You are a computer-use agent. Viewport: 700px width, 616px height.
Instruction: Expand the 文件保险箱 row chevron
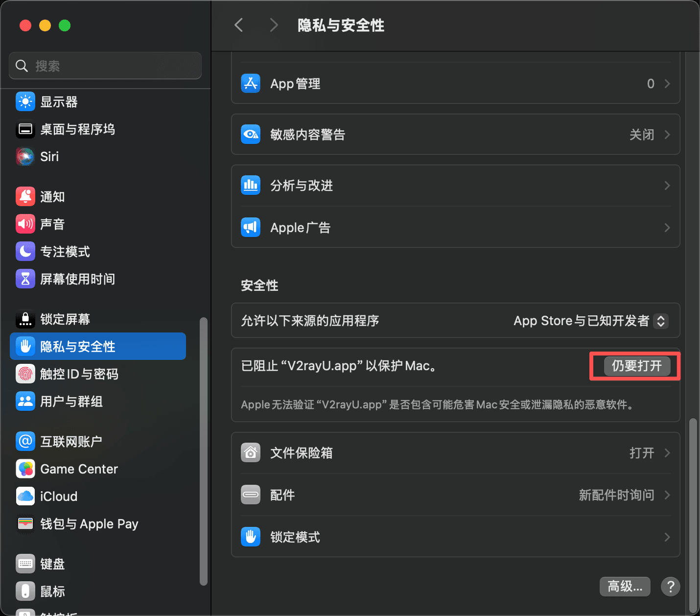pos(667,453)
